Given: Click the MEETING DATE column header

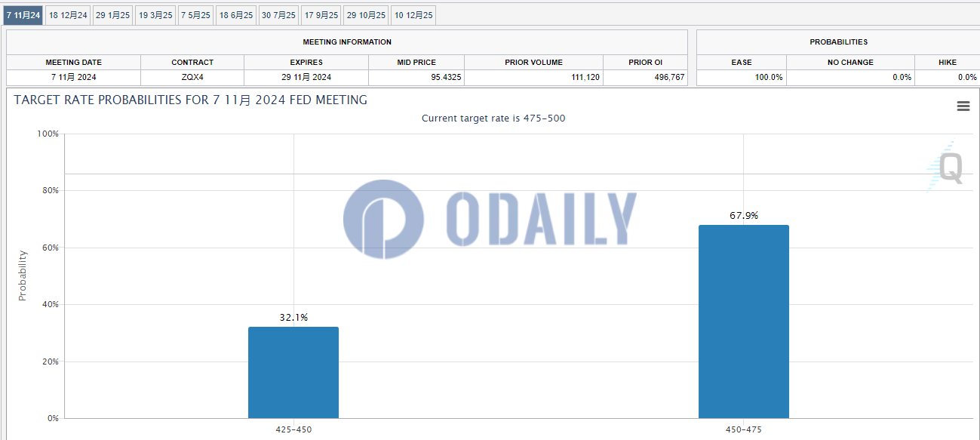Looking at the screenshot, I should 74,63.
